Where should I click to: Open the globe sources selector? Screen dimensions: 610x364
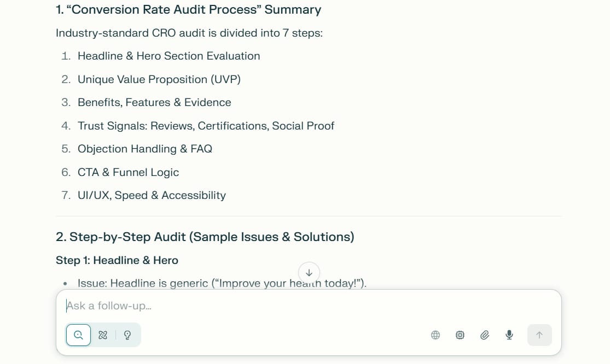435,335
